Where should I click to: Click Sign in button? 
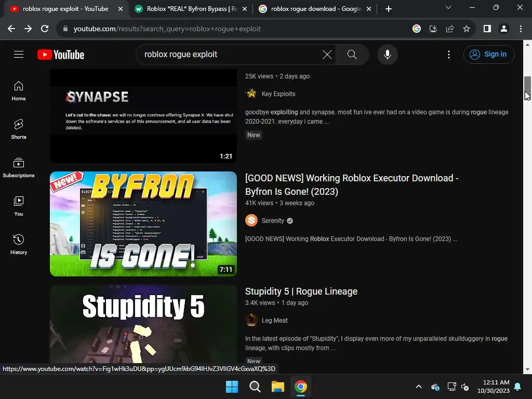[489, 54]
